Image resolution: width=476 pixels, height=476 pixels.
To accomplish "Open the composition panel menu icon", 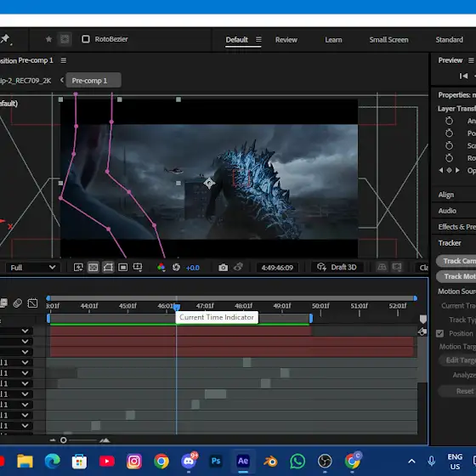I will [x=63, y=60].
